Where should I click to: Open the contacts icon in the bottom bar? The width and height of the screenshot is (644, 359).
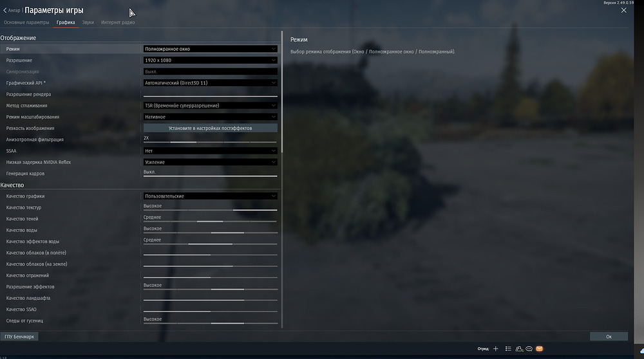pyautogui.click(x=518, y=349)
